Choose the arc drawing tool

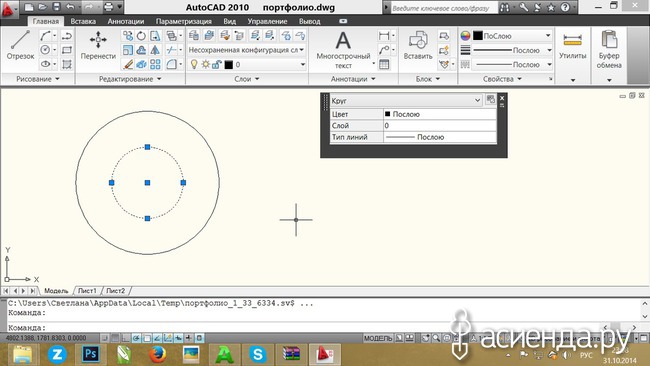[45, 36]
